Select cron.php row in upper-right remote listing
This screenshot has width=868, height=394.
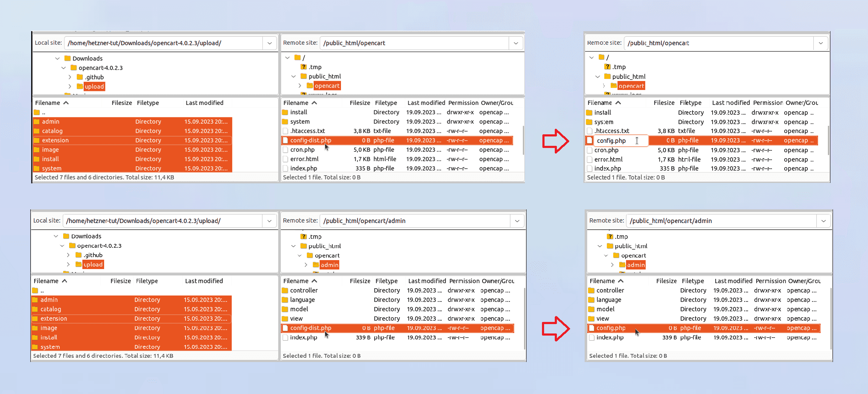(x=702, y=150)
